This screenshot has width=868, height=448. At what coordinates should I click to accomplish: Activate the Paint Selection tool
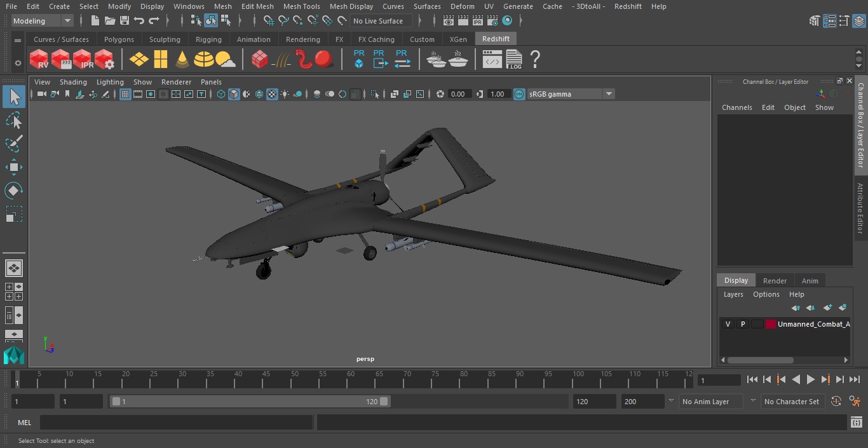14,144
